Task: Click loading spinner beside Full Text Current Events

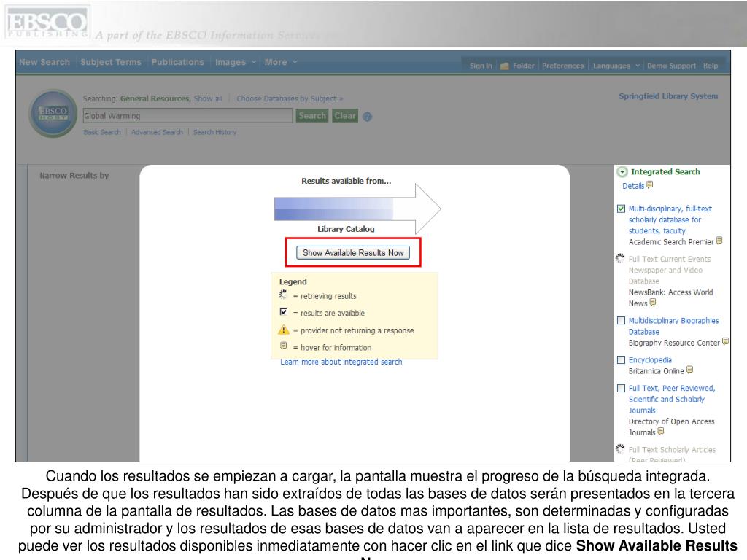Action: coord(620,258)
